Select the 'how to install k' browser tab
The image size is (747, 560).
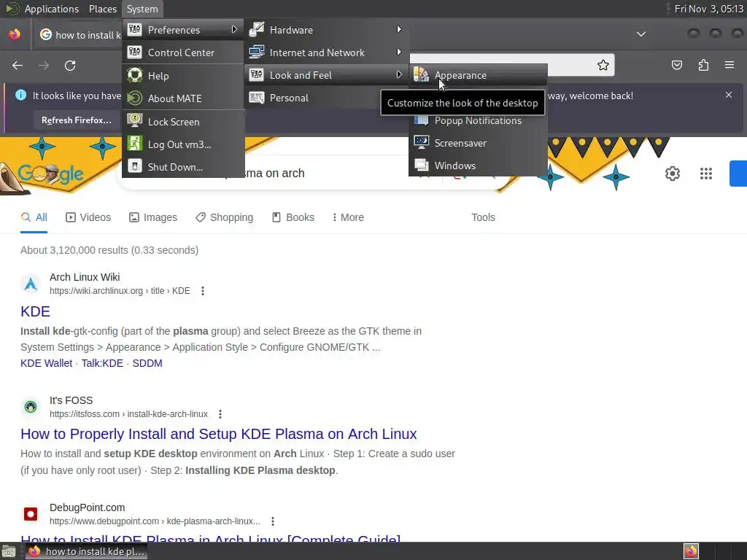coord(80,35)
